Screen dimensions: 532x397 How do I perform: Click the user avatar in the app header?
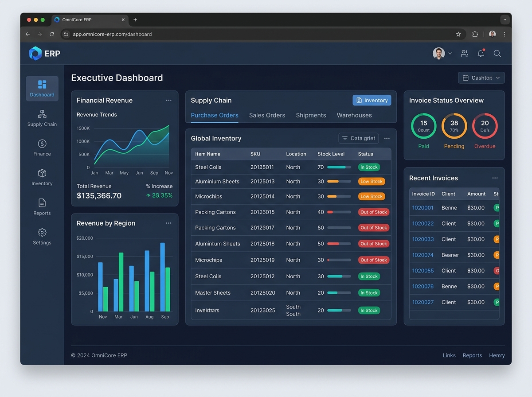(438, 54)
